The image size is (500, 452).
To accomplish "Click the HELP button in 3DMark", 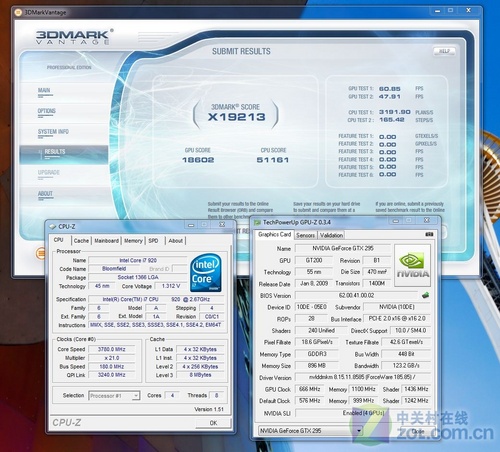I will 444,51.
